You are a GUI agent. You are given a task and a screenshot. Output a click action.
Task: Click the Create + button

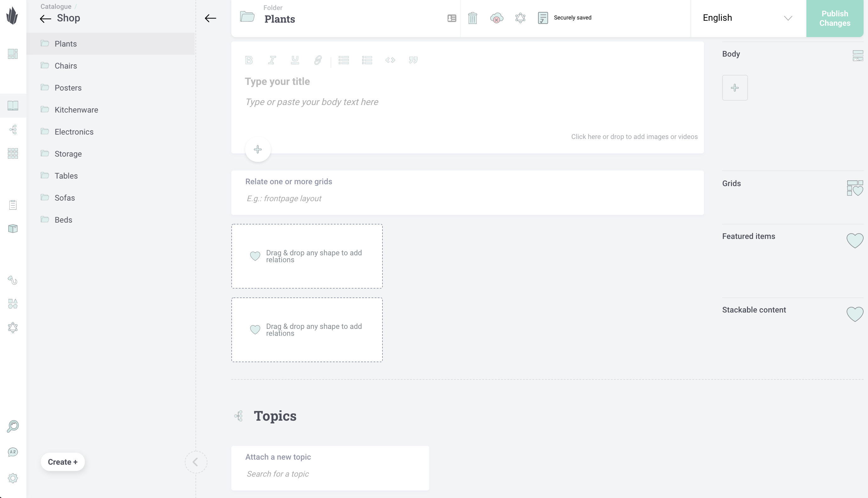[63, 462]
